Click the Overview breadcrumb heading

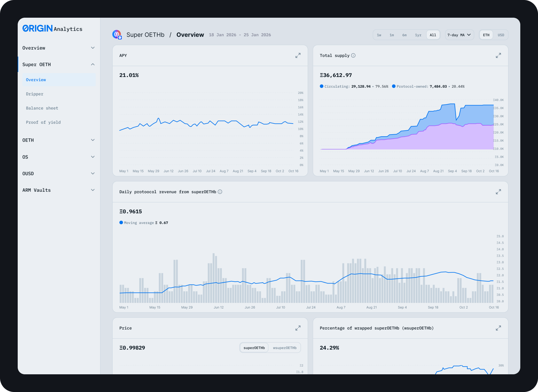[x=190, y=35]
